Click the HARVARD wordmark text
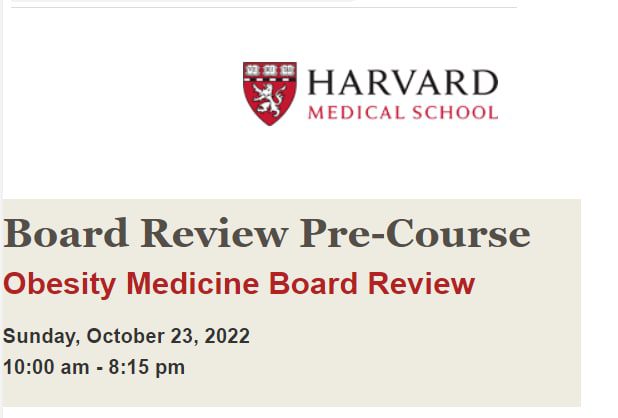 [x=402, y=82]
